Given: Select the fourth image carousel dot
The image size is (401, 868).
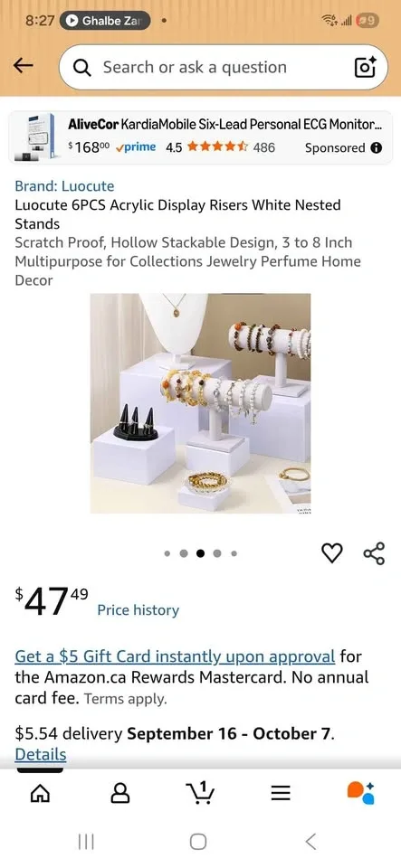Looking at the screenshot, I should pos(217,553).
